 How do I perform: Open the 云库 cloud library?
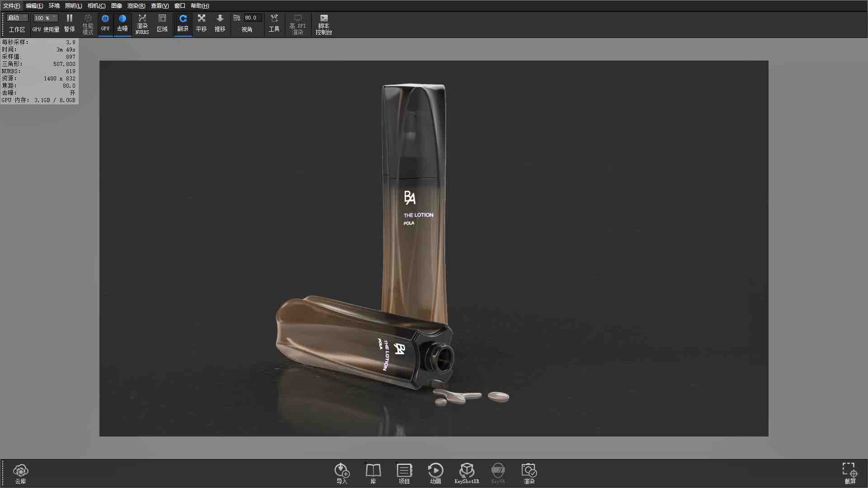pos(20,473)
